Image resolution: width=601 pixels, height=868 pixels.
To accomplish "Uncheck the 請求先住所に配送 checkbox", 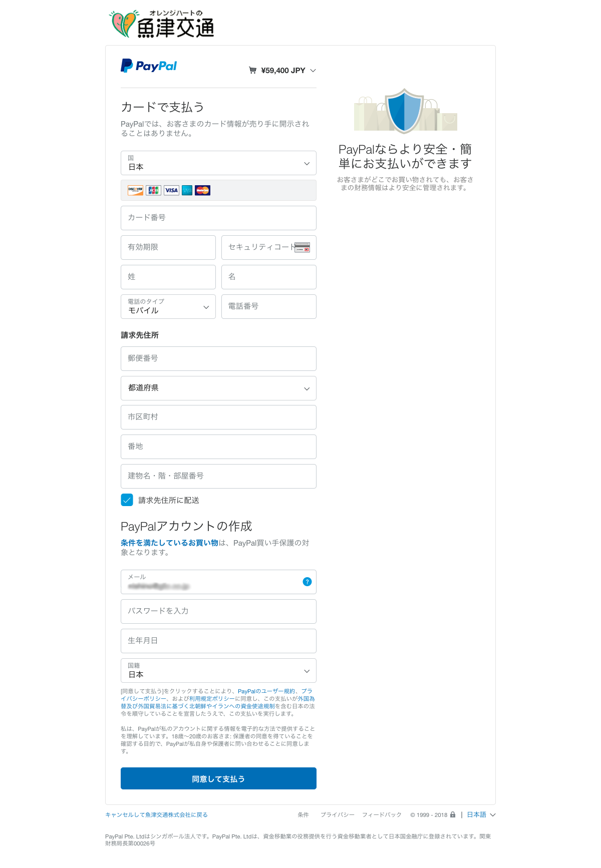I will (127, 500).
